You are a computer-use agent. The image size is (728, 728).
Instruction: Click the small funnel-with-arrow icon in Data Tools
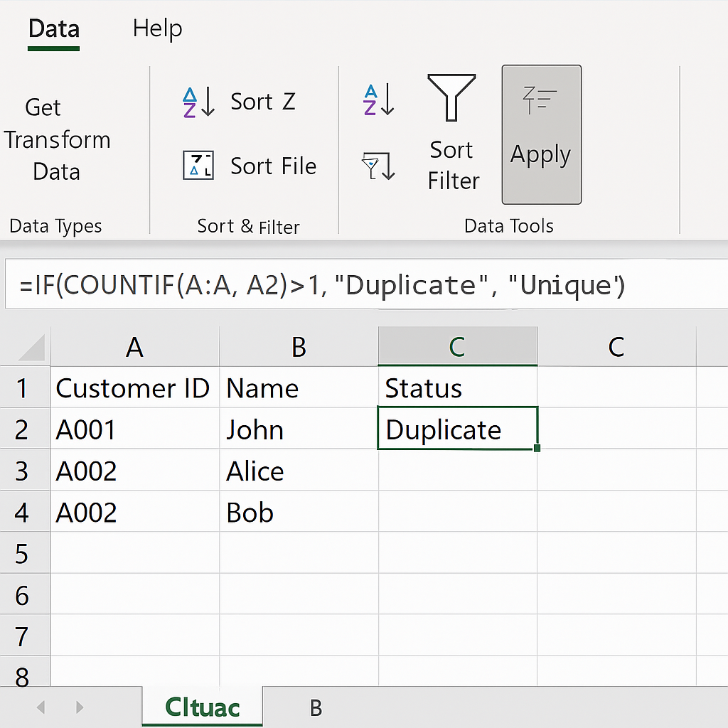[x=378, y=166]
